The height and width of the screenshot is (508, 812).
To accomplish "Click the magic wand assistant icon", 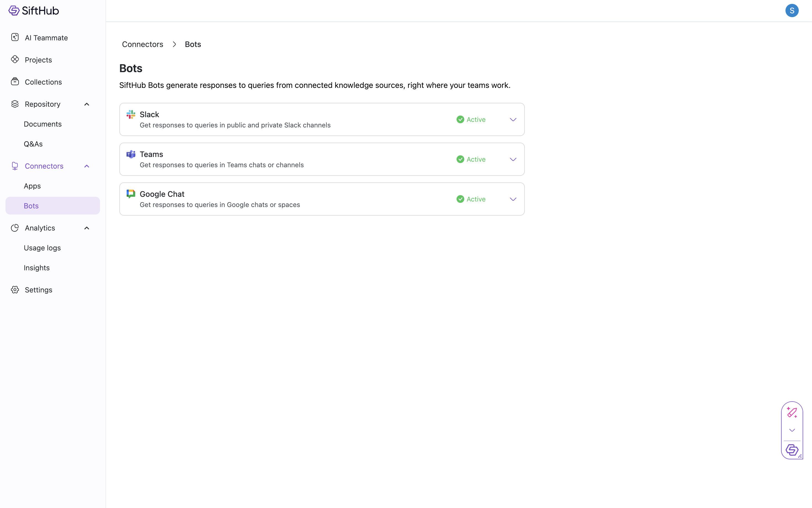I will tap(792, 412).
